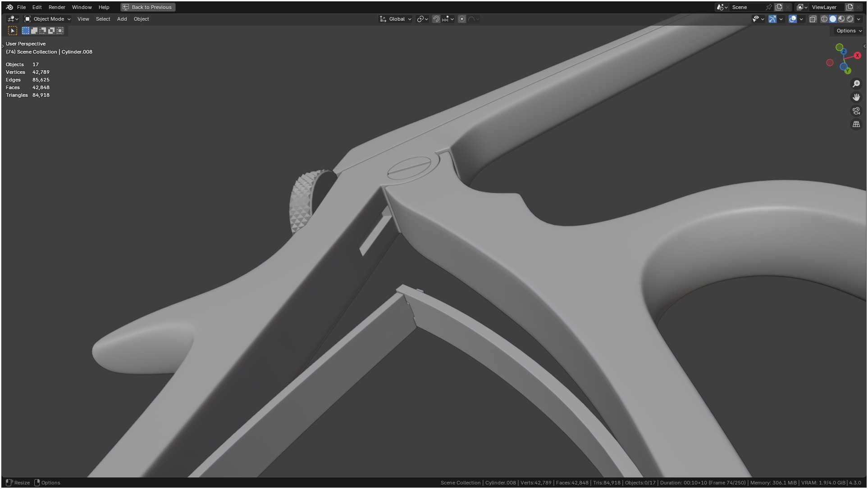Image resolution: width=868 pixels, height=489 pixels.
Task: Toggle snapping magnet
Action: point(436,19)
